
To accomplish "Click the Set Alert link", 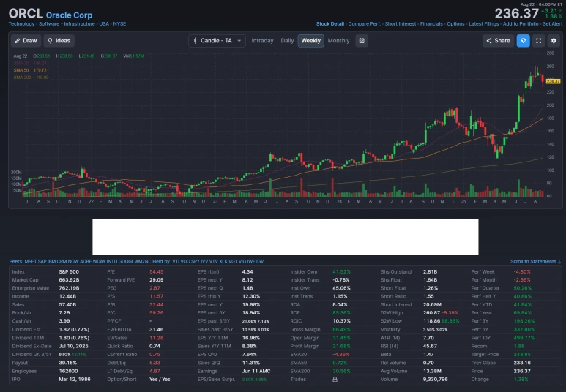I will (552, 24).
